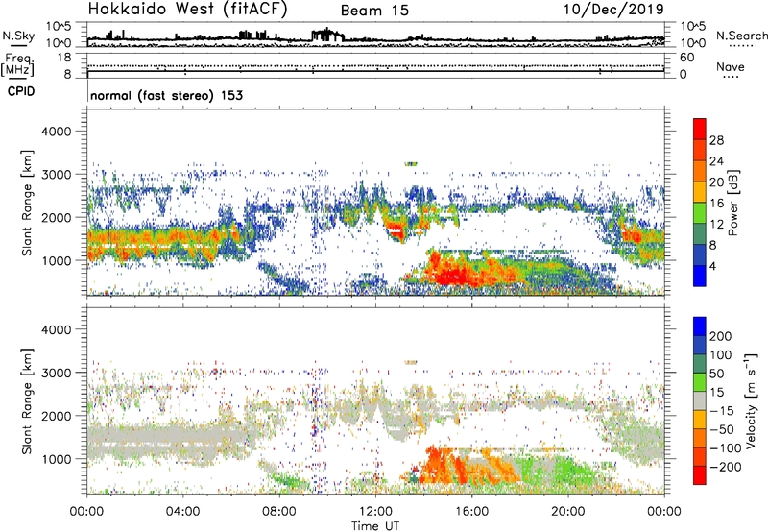Click the "Nave" legend label
The width and height of the screenshot is (768, 532).
tap(731, 66)
